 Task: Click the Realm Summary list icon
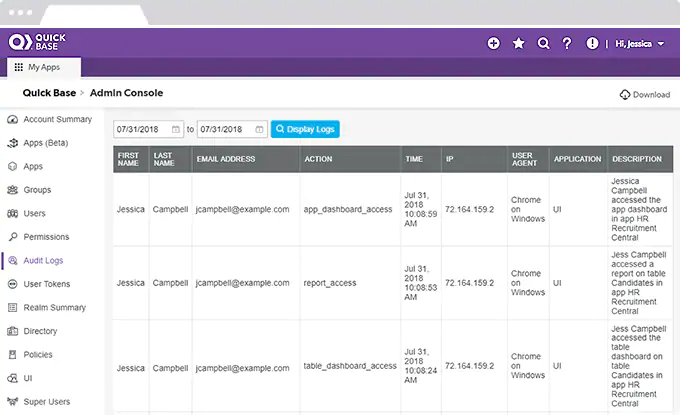point(13,307)
